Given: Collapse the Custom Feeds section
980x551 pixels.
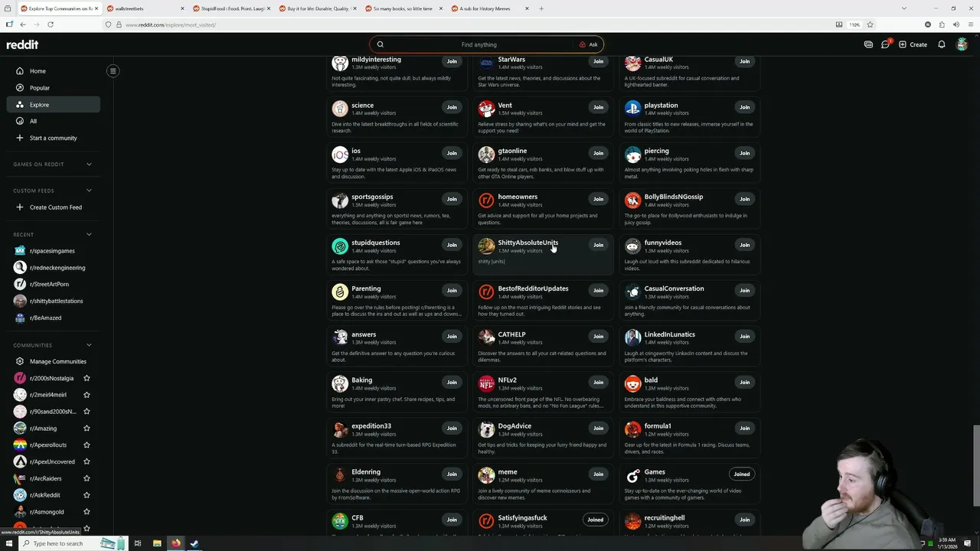Looking at the screenshot, I should 89,191.
